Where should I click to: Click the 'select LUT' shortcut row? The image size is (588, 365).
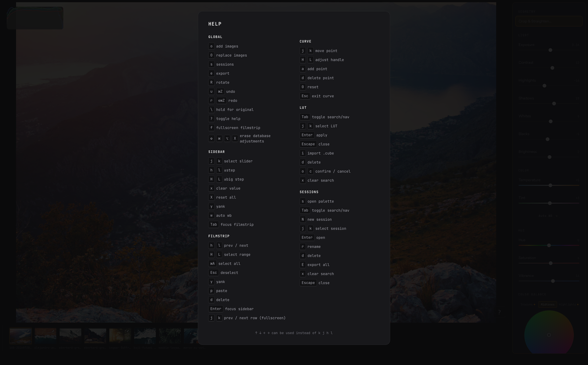[318, 126]
